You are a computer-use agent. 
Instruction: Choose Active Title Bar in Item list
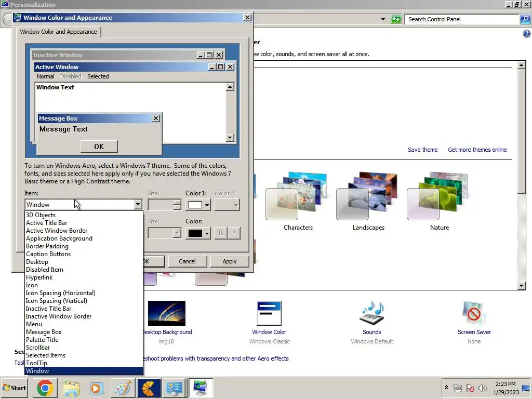[x=84, y=222]
